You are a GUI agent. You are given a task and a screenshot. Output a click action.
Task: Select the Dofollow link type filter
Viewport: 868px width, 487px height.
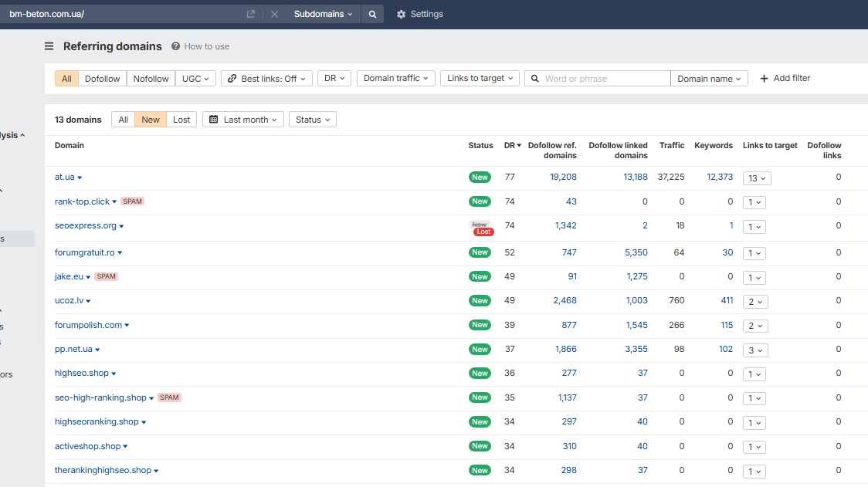coord(103,79)
